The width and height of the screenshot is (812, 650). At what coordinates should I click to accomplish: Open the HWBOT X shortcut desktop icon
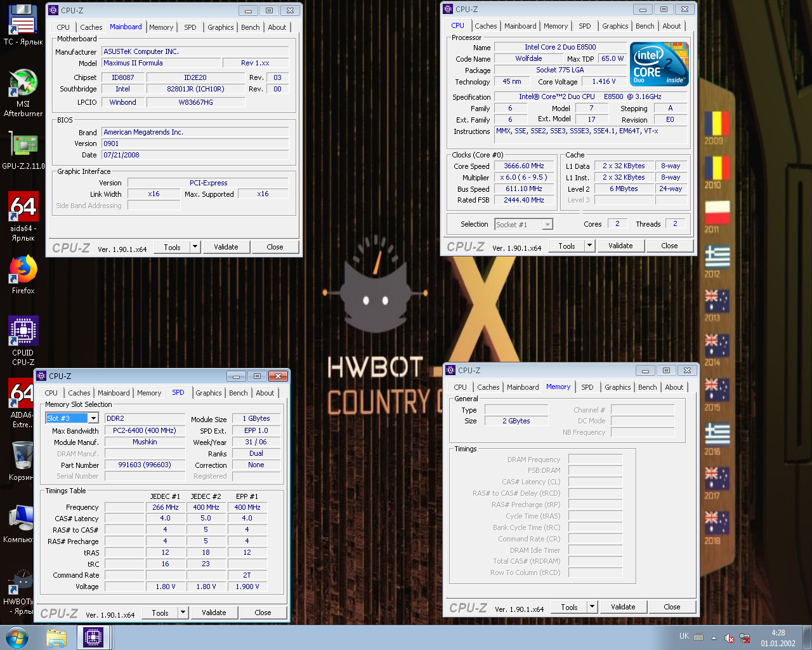[19, 592]
